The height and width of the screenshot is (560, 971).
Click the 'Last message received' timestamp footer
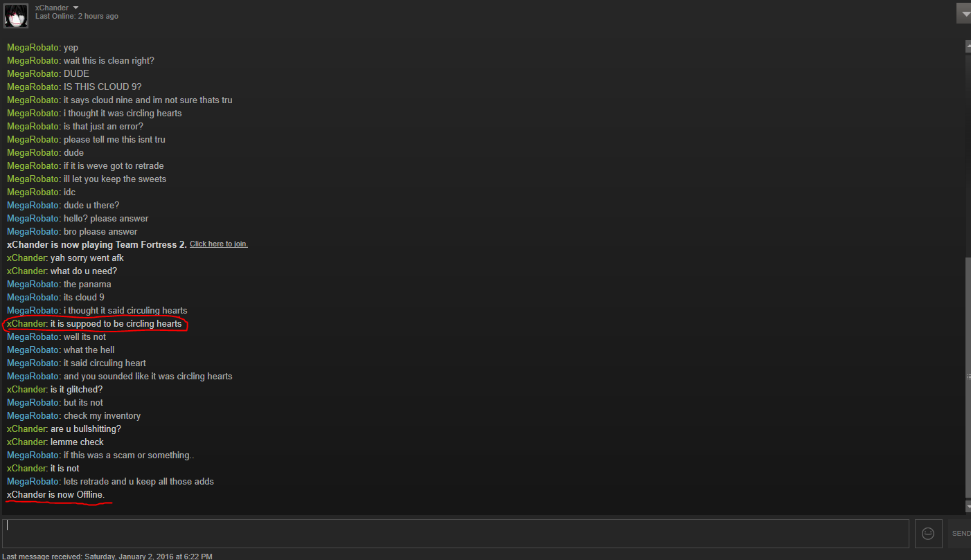(x=107, y=556)
